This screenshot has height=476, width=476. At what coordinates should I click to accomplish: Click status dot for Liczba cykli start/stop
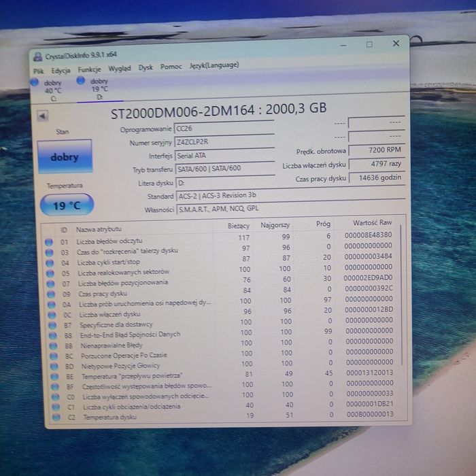click(50, 263)
